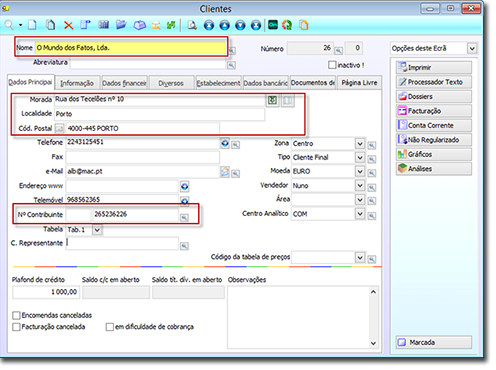Click the lookup icon beside Nº Contribuinte
Screen dimensions: 496x370
click(184, 218)
